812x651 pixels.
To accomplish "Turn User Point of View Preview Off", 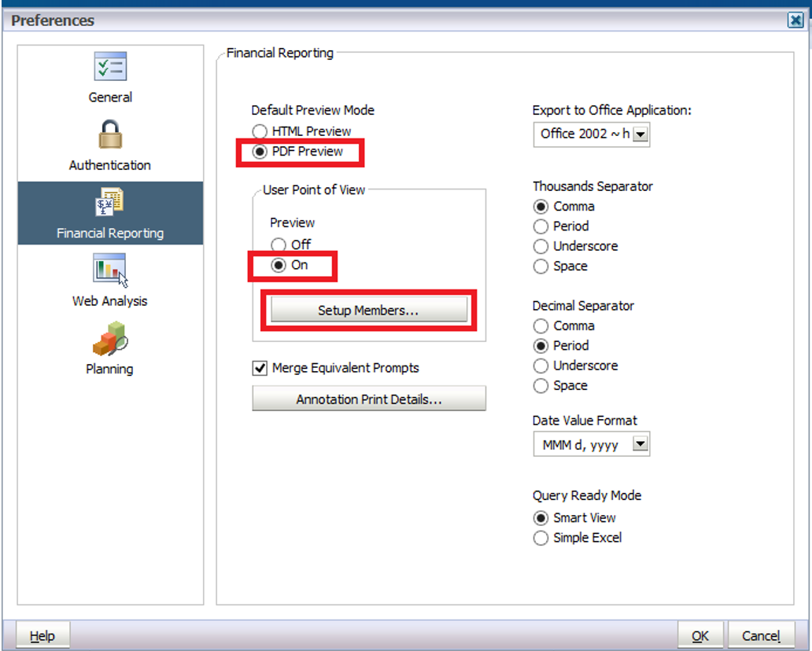I will (x=279, y=245).
